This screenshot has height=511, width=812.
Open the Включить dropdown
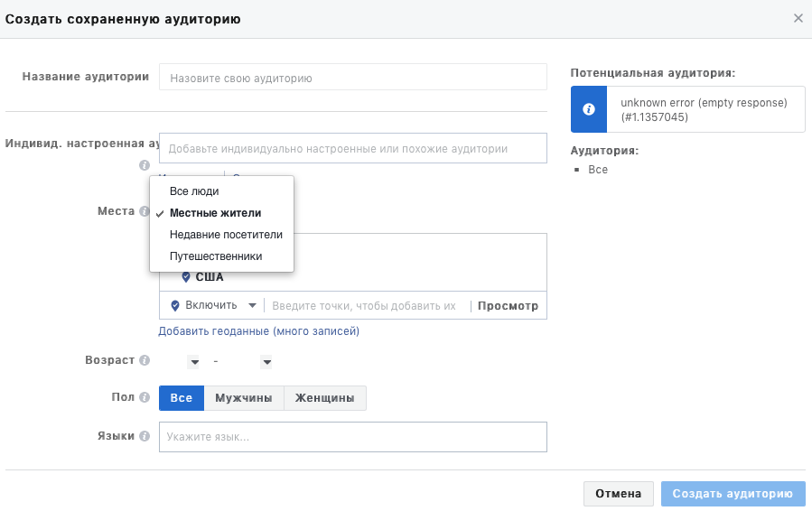tap(214, 306)
